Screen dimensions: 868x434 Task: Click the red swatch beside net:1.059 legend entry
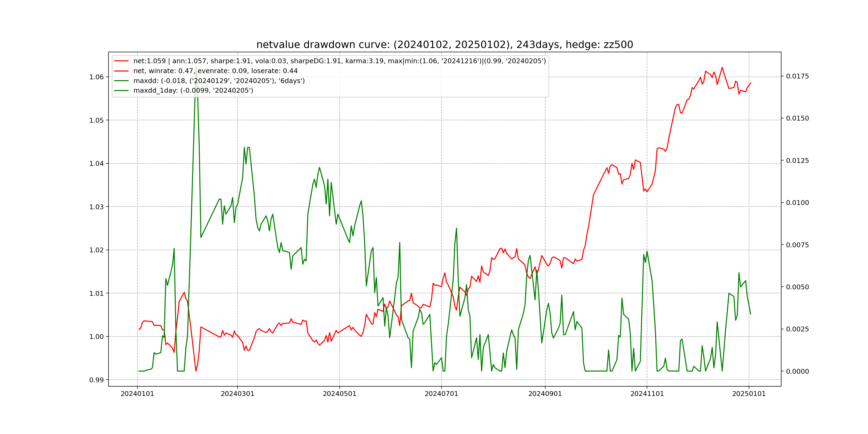tap(121, 61)
